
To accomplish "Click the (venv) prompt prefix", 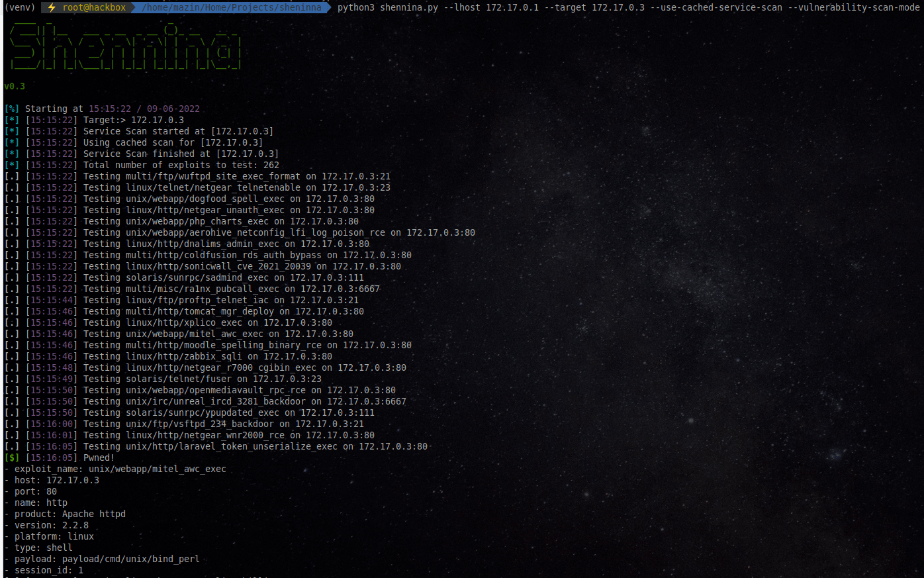I will [20, 7].
